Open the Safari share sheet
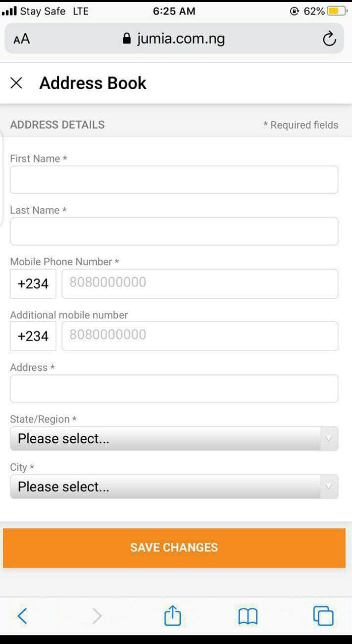Image resolution: width=352 pixels, height=644 pixels. pyautogui.click(x=172, y=615)
